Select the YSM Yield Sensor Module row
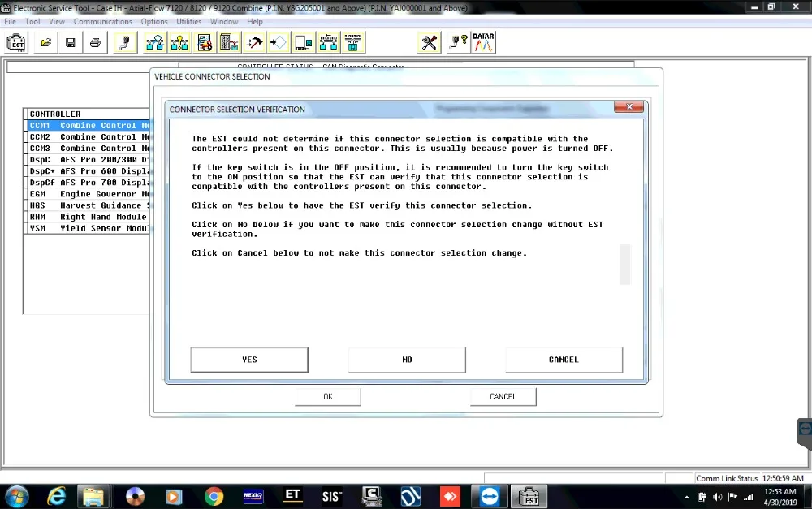This screenshot has width=812, height=509. point(88,228)
